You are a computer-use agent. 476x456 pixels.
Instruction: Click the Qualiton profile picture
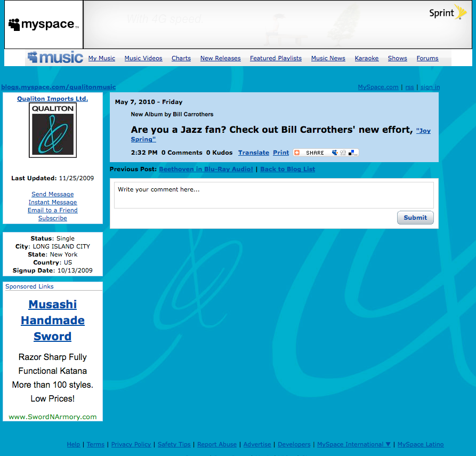coord(53,130)
